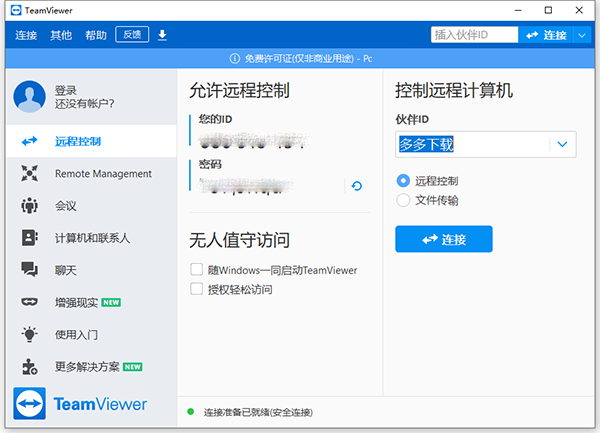Click the 还没有帐户? link
This screenshot has width=600, height=433.
(84, 104)
